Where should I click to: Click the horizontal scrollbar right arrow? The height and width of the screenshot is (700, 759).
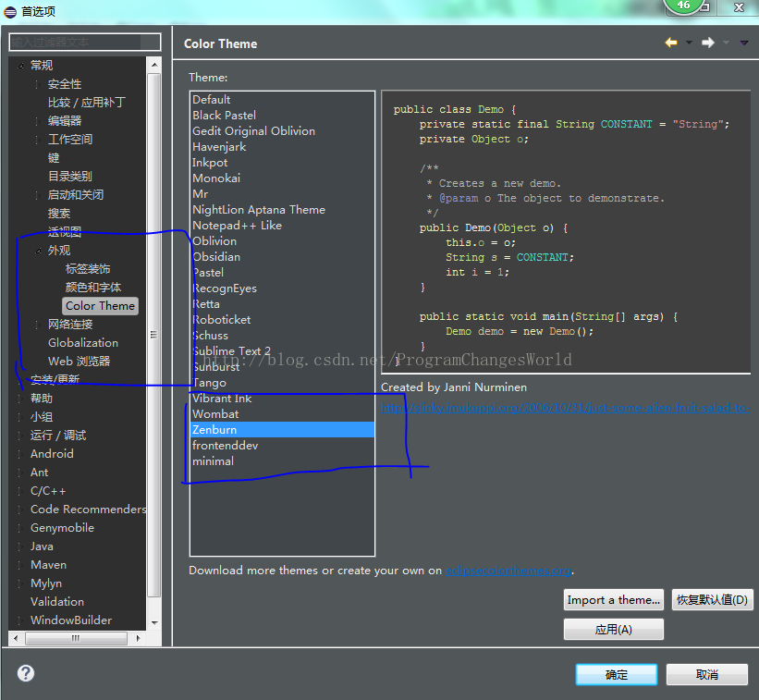(x=139, y=638)
